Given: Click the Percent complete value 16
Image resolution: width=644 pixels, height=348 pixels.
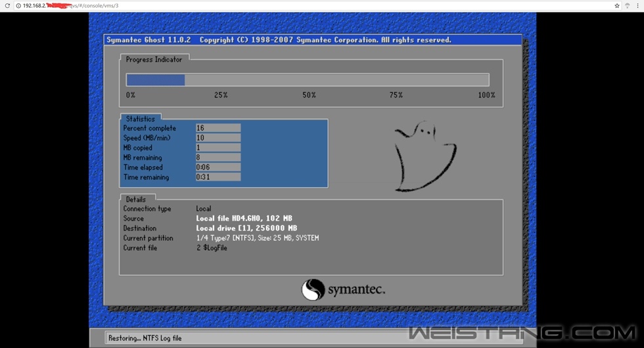Looking at the screenshot, I should coord(218,128).
